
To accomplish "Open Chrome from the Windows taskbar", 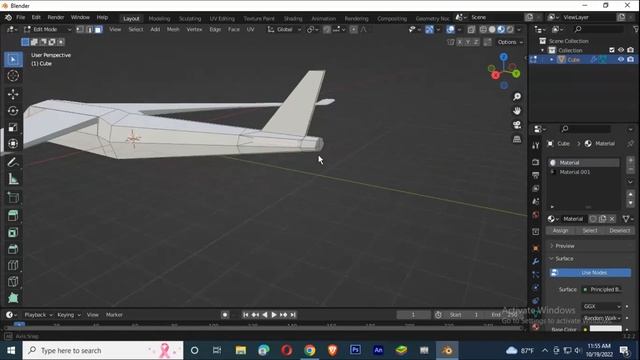I will click(x=309, y=350).
